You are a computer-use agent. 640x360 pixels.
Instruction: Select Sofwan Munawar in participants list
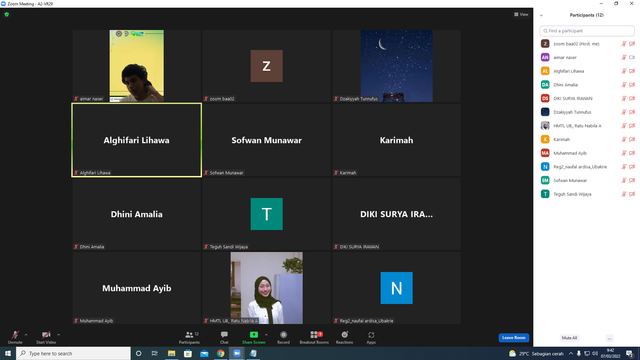pyautogui.click(x=587, y=180)
